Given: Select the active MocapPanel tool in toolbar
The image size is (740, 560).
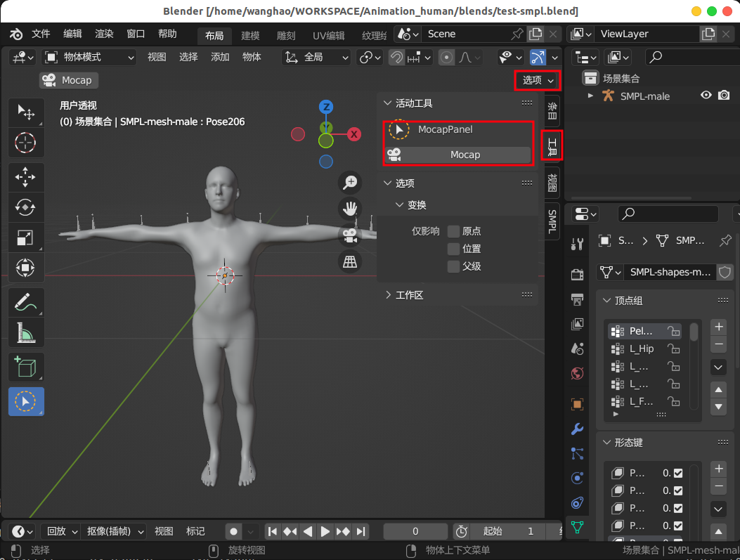Looking at the screenshot, I should coord(26,401).
